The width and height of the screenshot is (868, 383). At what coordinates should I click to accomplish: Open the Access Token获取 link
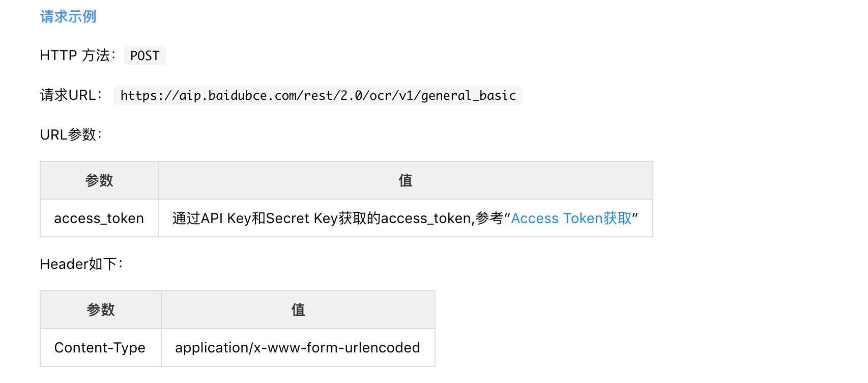click(x=571, y=218)
